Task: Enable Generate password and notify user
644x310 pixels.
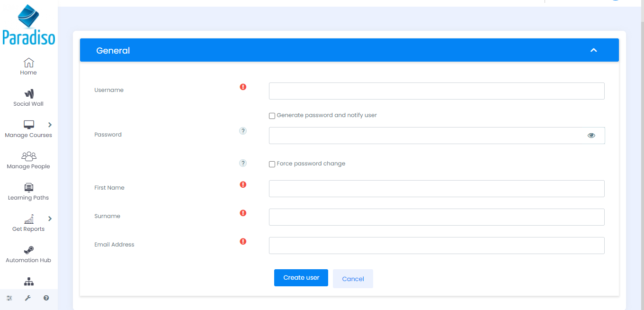Action: pos(272,116)
